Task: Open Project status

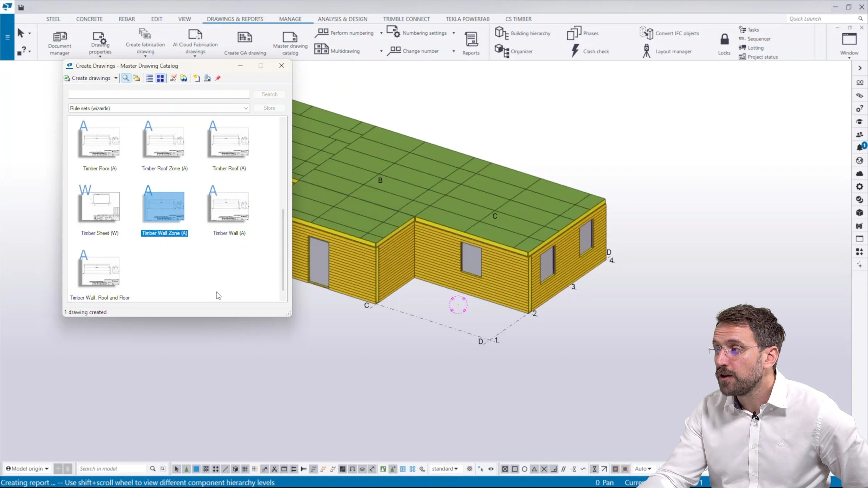Action: [758, 57]
